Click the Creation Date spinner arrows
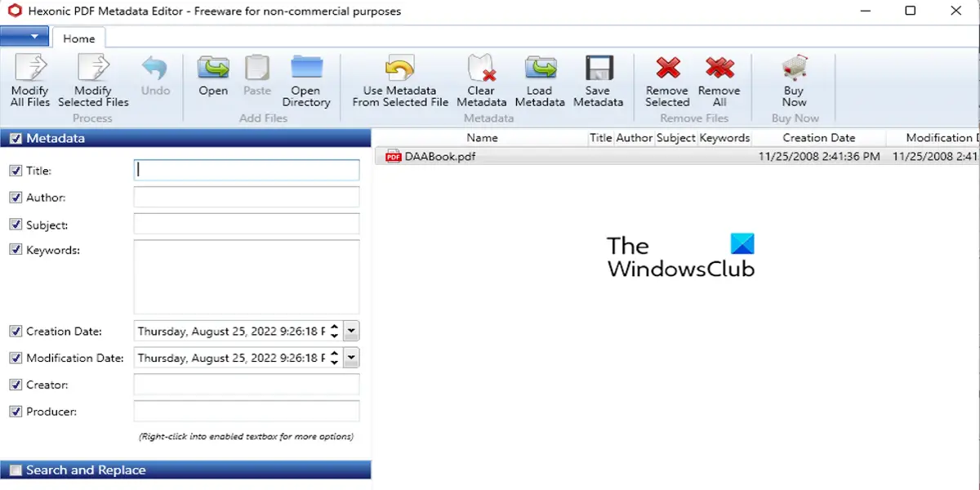980x490 pixels. pos(335,332)
